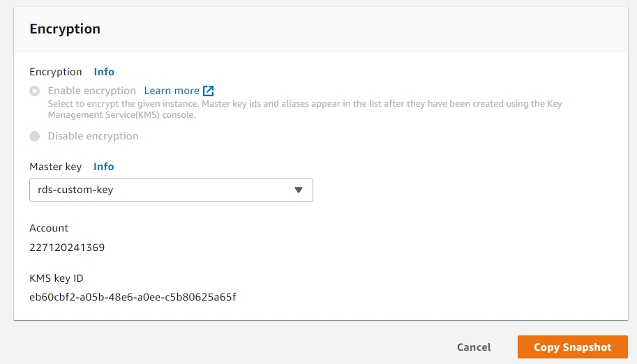Click the Master key field label
The height and width of the screenshot is (364, 637).
pyautogui.click(x=55, y=167)
